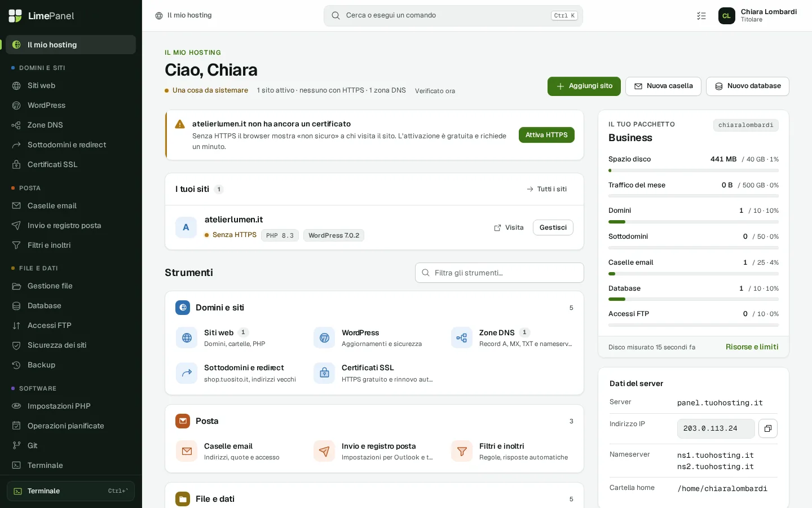Open WordPress tool card icon
This screenshot has width=812, height=508.
click(324, 338)
